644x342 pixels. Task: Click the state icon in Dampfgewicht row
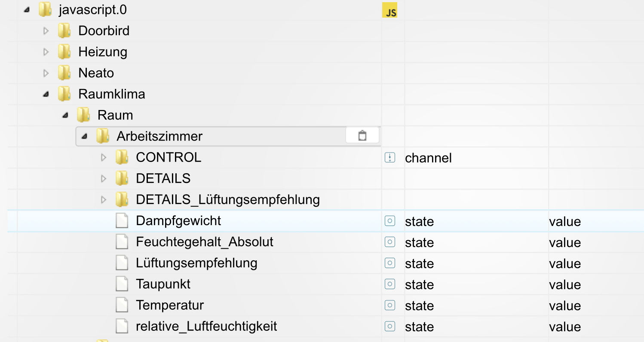[389, 221]
